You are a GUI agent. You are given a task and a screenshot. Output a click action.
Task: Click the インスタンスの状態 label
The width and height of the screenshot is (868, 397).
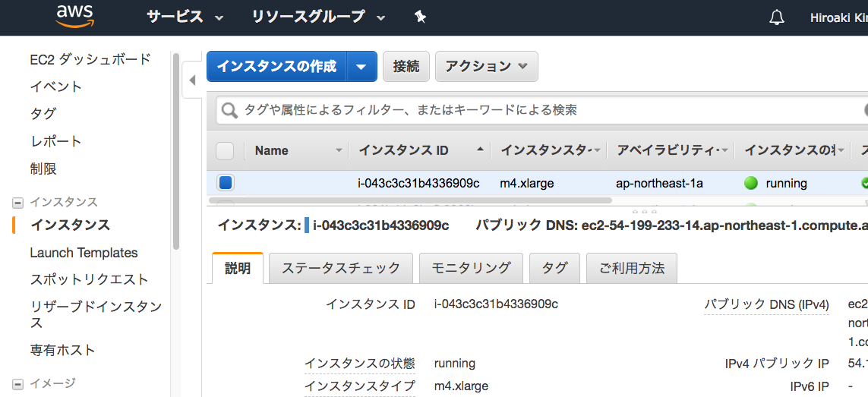(360, 364)
